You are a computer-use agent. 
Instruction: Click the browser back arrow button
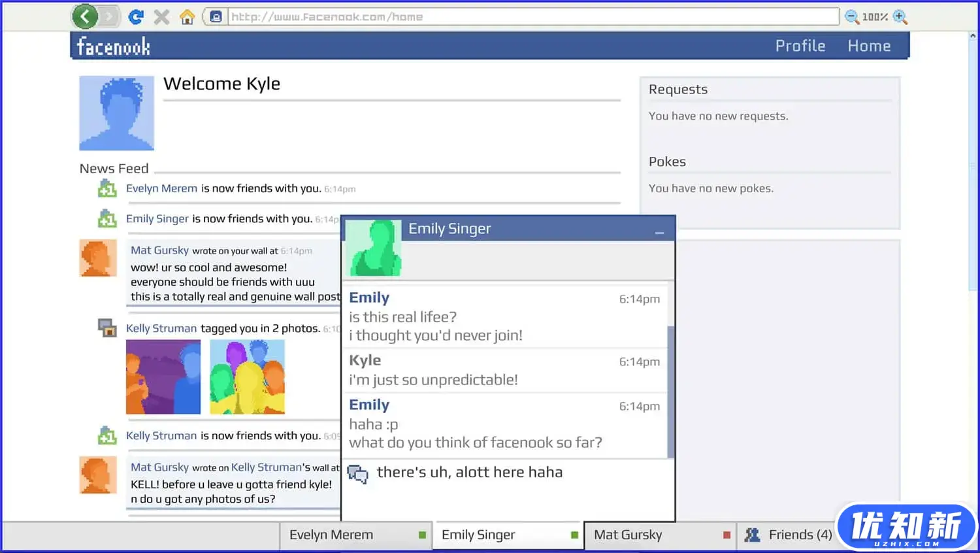pos(85,16)
